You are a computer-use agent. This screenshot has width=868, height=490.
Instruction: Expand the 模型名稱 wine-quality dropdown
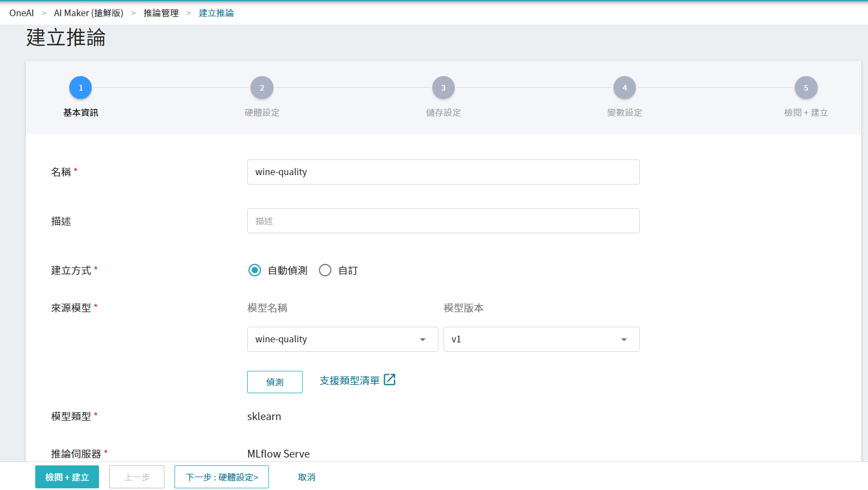(342, 340)
